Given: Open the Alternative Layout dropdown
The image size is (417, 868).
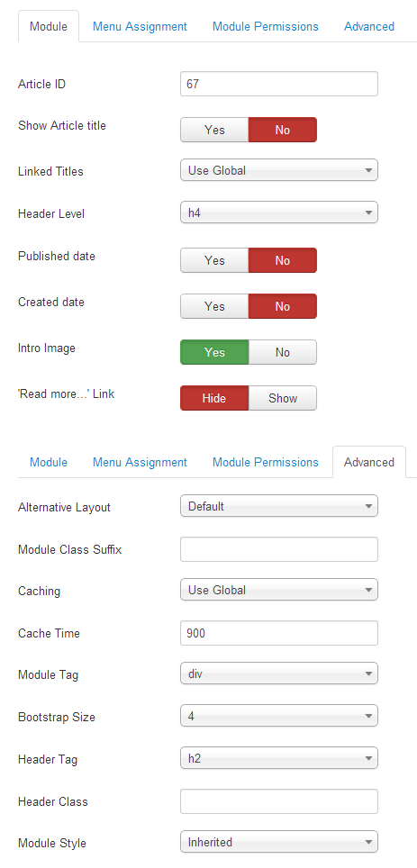Looking at the screenshot, I should coord(279,506).
